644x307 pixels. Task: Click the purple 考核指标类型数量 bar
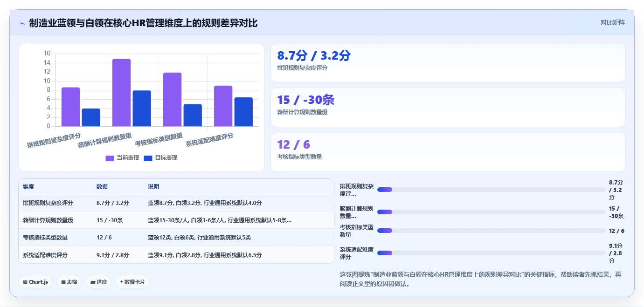click(x=172, y=99)
